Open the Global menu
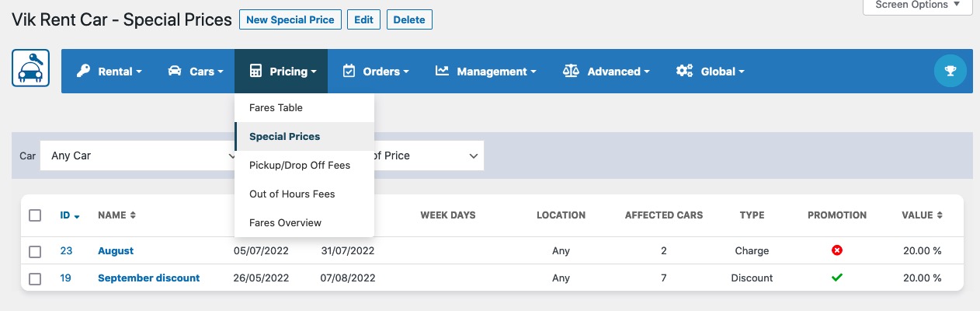Screen dimensions: 980x311 click(x=711, y=71)
